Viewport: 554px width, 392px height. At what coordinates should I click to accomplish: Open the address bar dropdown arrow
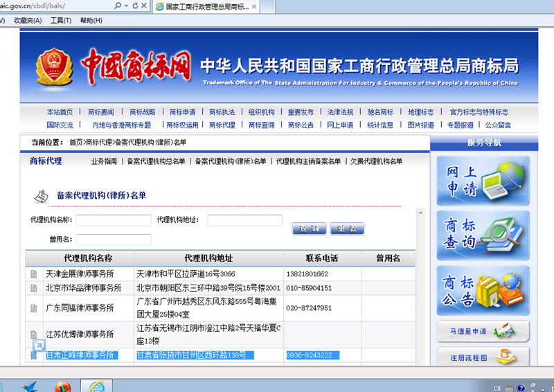pos(126,6)
